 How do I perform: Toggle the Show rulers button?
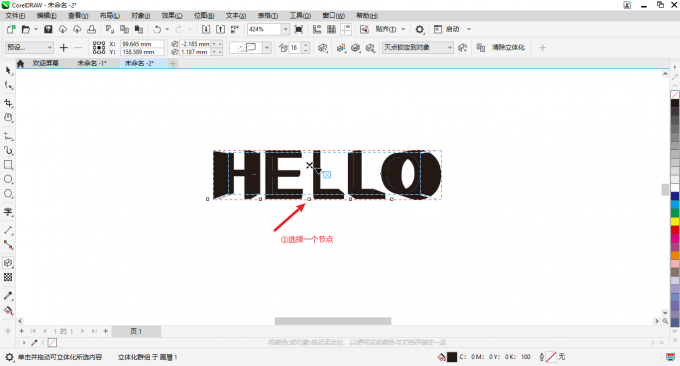[x=317, y=29]
